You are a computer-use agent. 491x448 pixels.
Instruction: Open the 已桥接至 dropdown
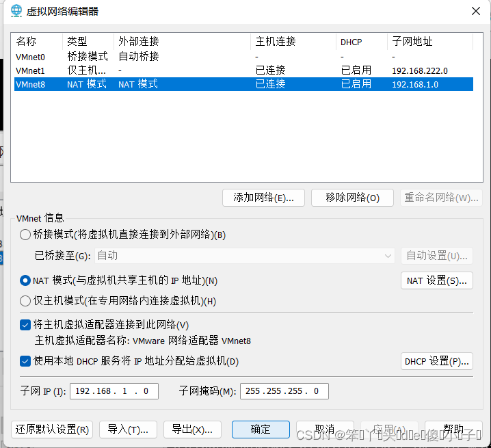(245, 256)
